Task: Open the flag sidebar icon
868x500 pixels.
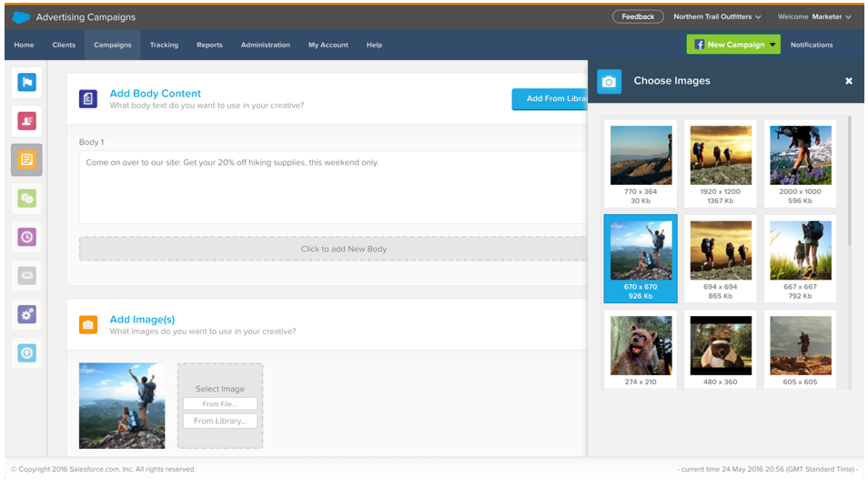Action: click(26, 83)
